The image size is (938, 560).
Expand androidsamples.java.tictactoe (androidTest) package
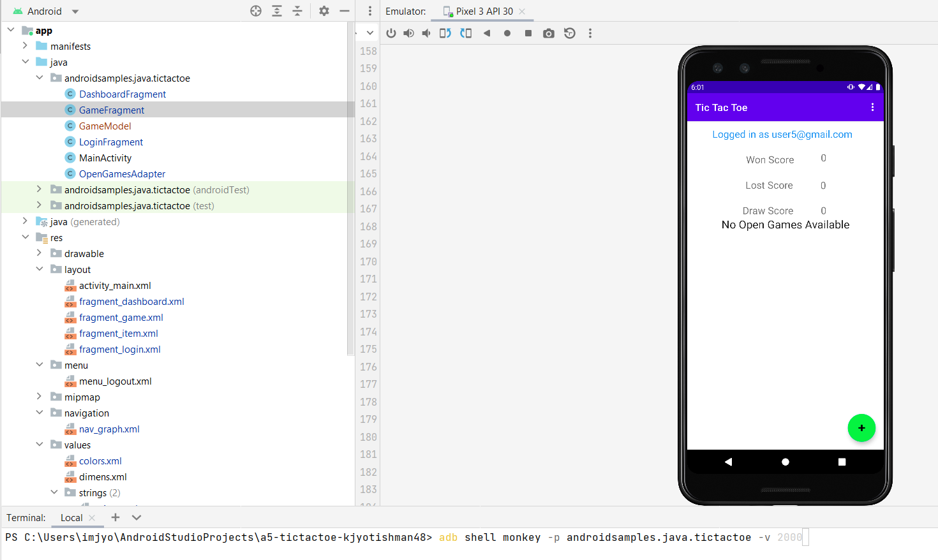[x=39, y=189]
